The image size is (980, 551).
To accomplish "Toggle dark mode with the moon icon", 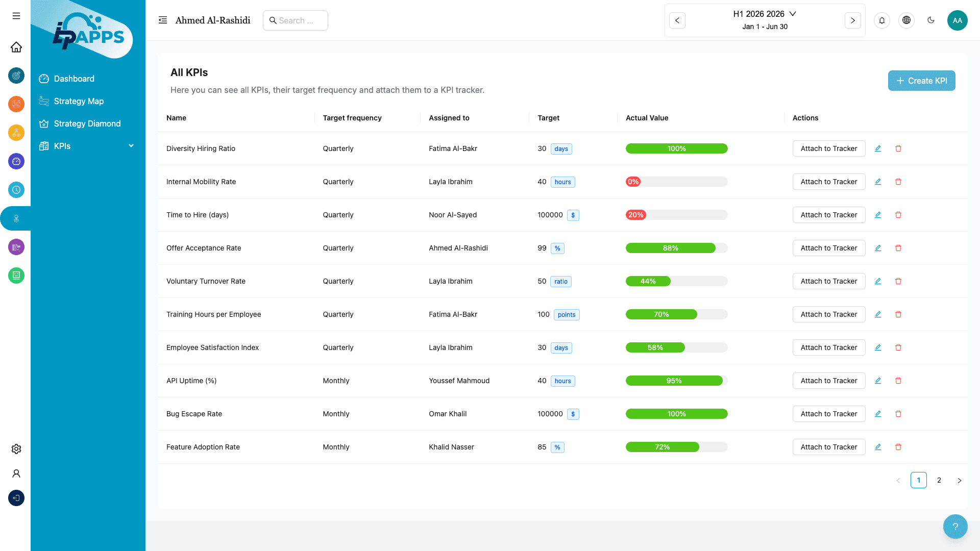I will [x=931, y=20].
